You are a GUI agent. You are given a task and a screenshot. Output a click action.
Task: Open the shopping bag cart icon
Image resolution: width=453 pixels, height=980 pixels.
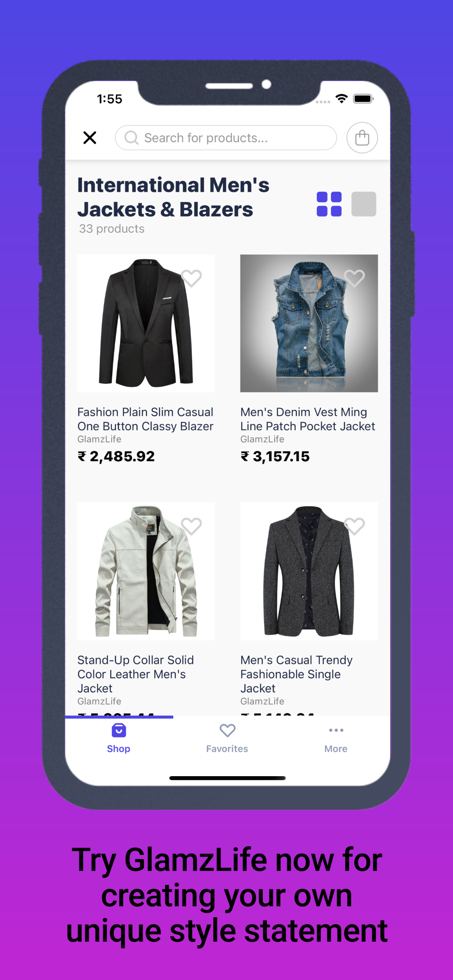click(x=362, y=138)
